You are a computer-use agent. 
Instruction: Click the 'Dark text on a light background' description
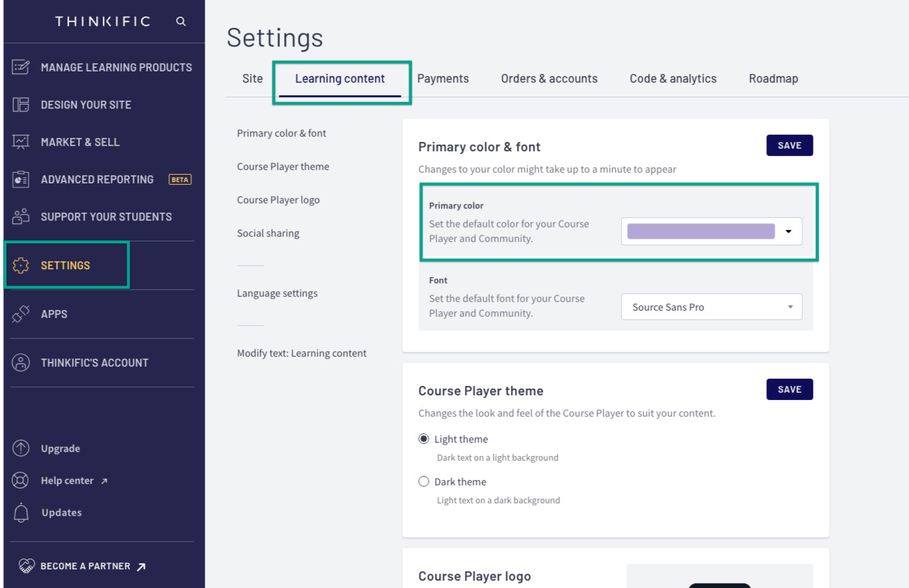[498, 458]
